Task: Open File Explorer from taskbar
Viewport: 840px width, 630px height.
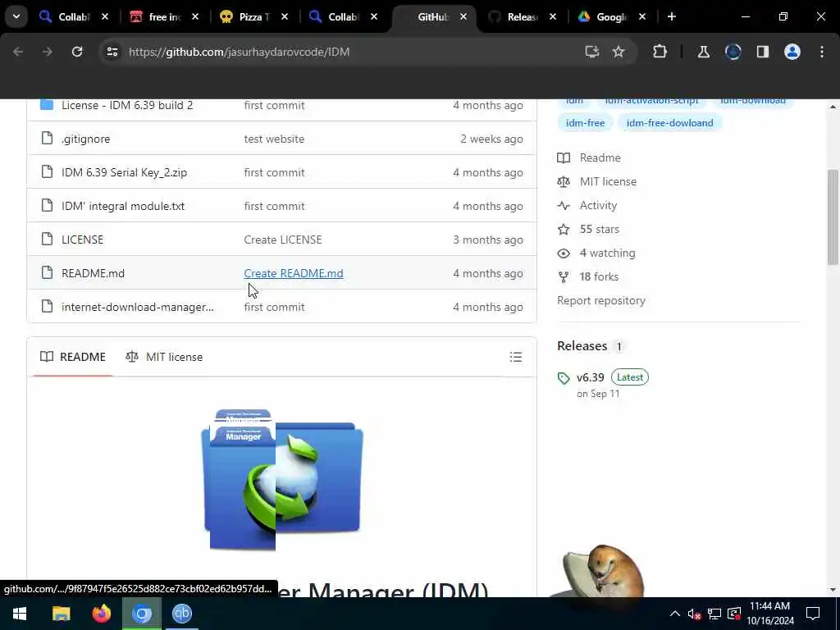Action: pos(61,614)
